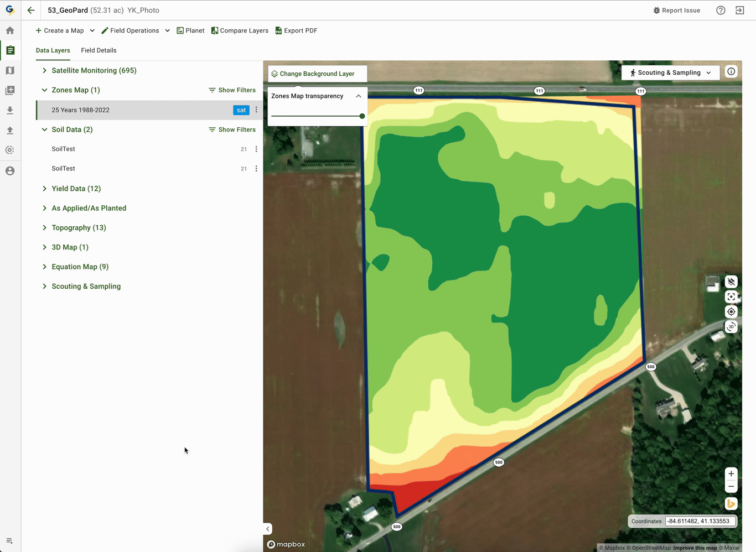
Task: Click the Export PDF button
Action: pyautogui.click(x=296, y=31)
